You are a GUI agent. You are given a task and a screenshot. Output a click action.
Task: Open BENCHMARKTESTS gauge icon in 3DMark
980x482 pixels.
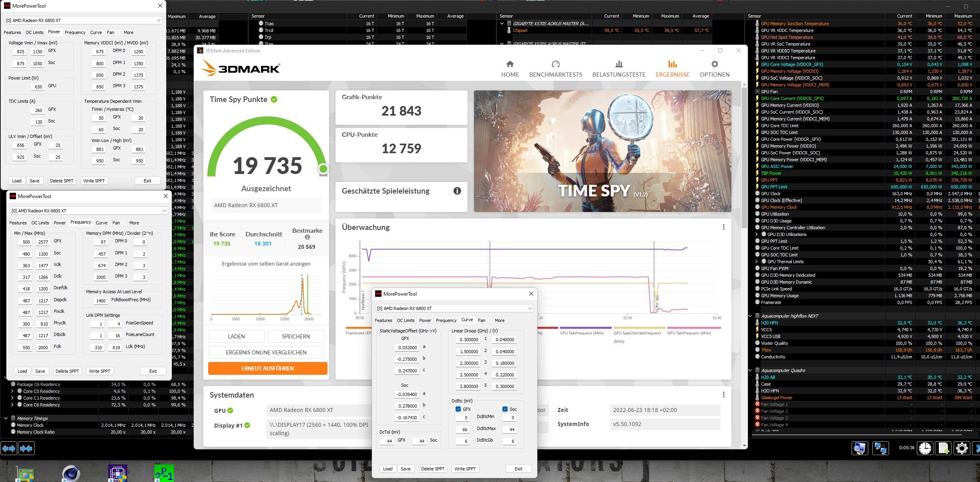click(x=555, y=64)
